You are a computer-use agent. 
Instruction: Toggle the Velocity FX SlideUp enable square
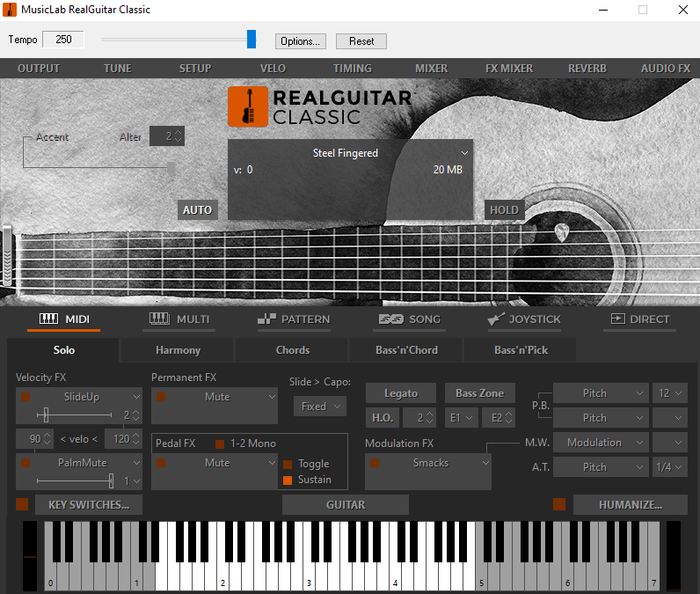26,397
